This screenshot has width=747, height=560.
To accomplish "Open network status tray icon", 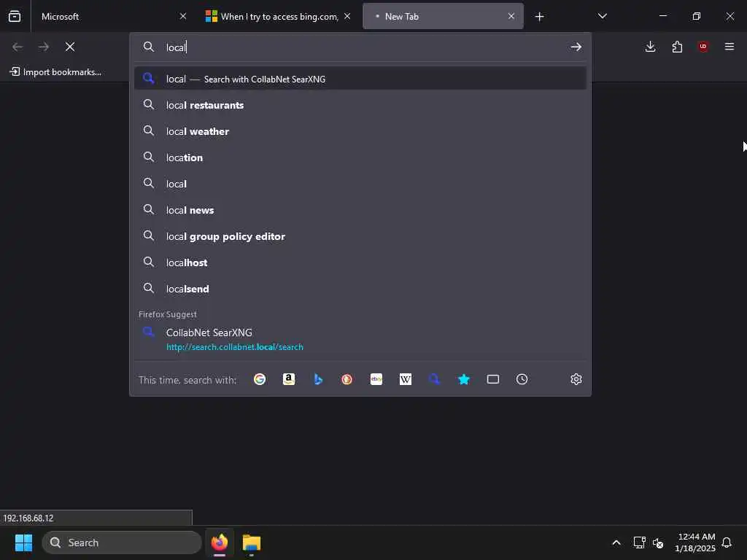I will [x=639, y=542].
